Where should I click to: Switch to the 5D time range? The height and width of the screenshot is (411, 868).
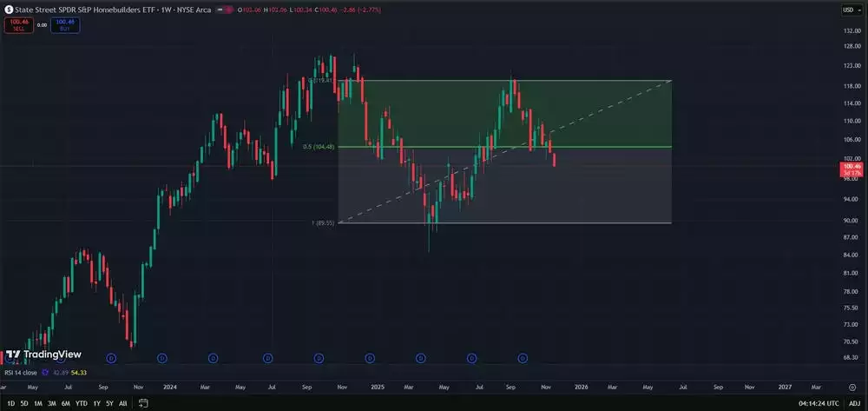24,403
